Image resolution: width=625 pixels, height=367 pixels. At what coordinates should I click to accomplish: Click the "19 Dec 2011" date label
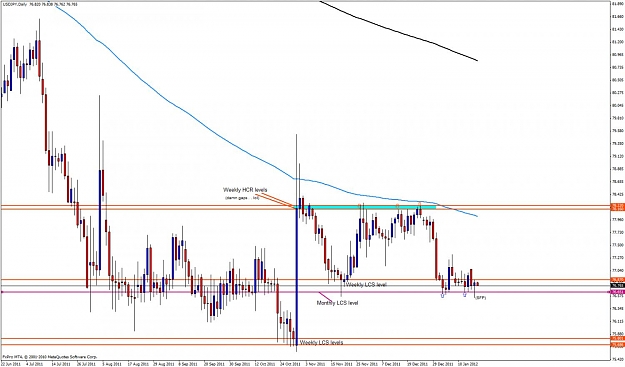tap(417, 364)
